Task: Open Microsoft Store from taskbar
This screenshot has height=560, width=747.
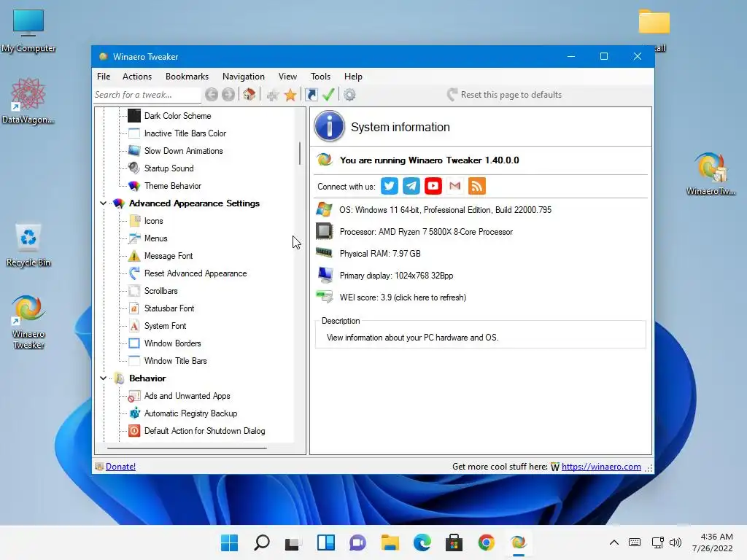Action: tap(454, 542)
